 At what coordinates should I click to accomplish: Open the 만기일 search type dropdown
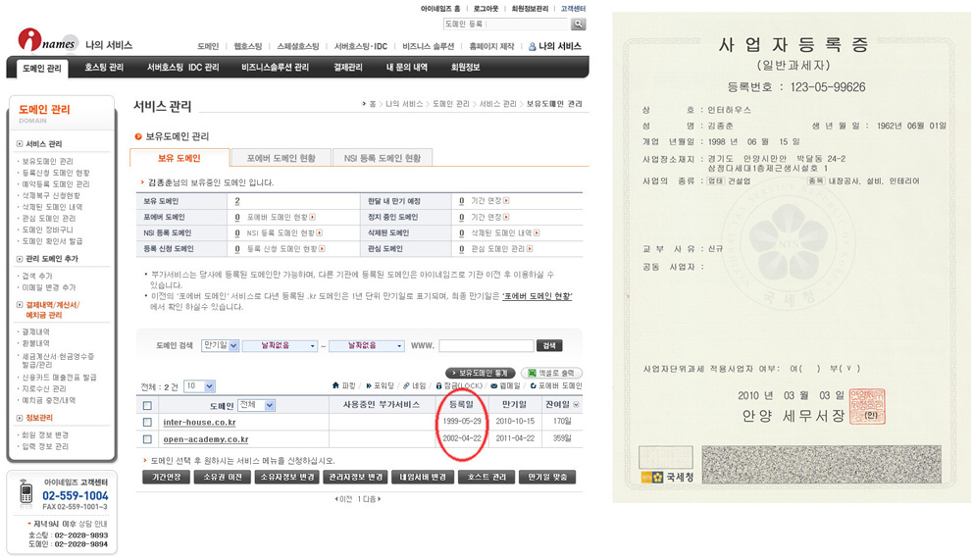point(220,346)
